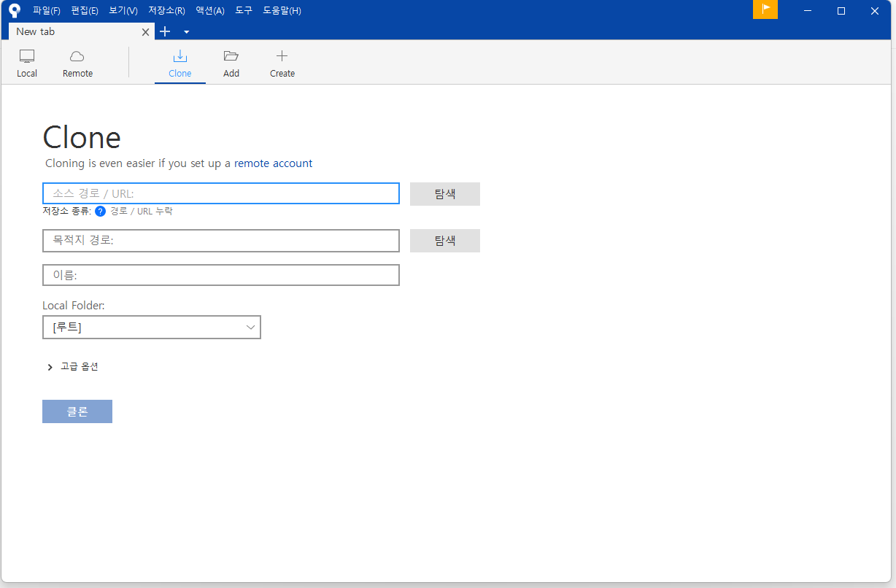Click the blue question mark help icon
896x588 pixels.
point(101,212)
